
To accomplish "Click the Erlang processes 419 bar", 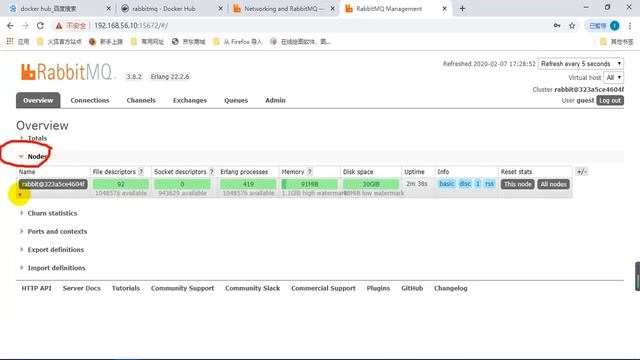I will [248, 184].
